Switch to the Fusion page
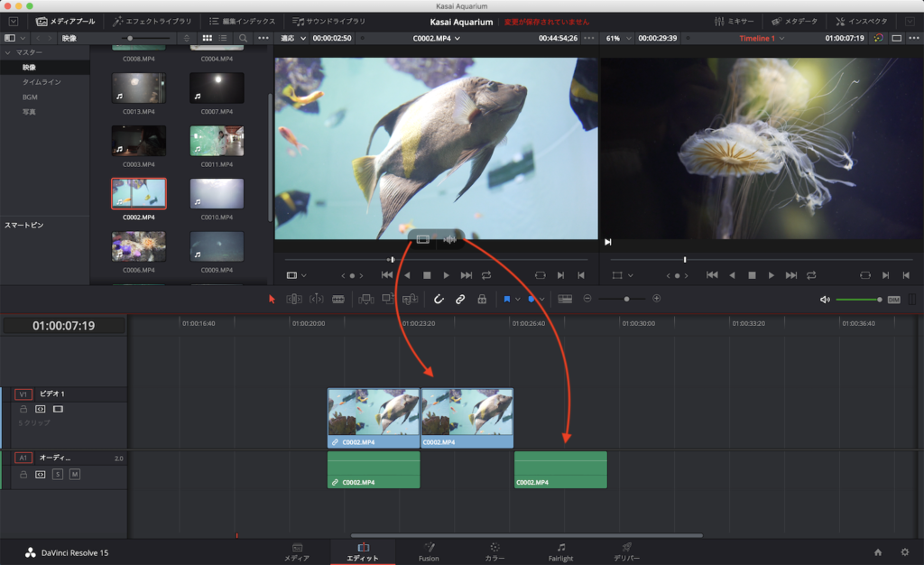The height and width of the screenshot is (565, 924). [x=429, y=551]
